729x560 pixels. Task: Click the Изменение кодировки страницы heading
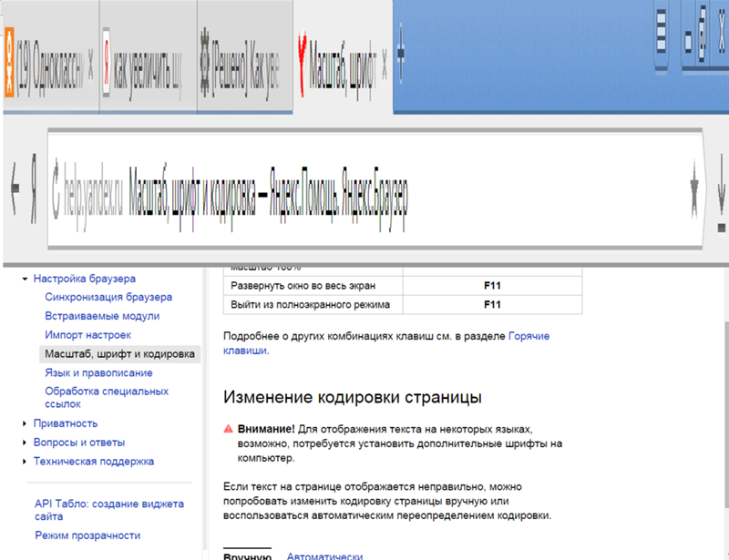tap(353, 397)
